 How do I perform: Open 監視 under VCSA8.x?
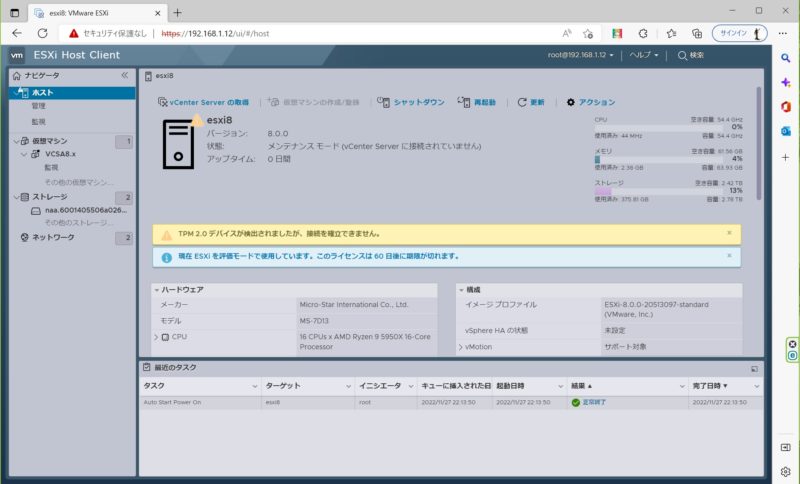pos(51,167)
